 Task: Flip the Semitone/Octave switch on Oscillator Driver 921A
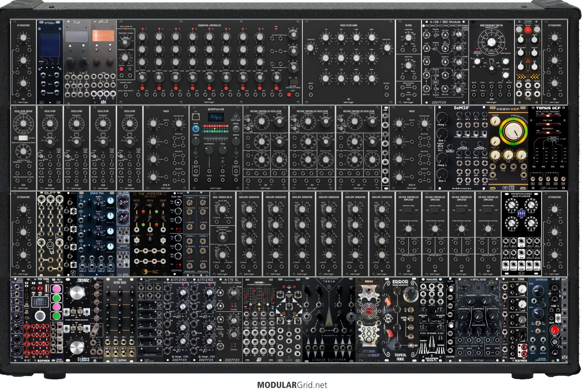(23, 138)
